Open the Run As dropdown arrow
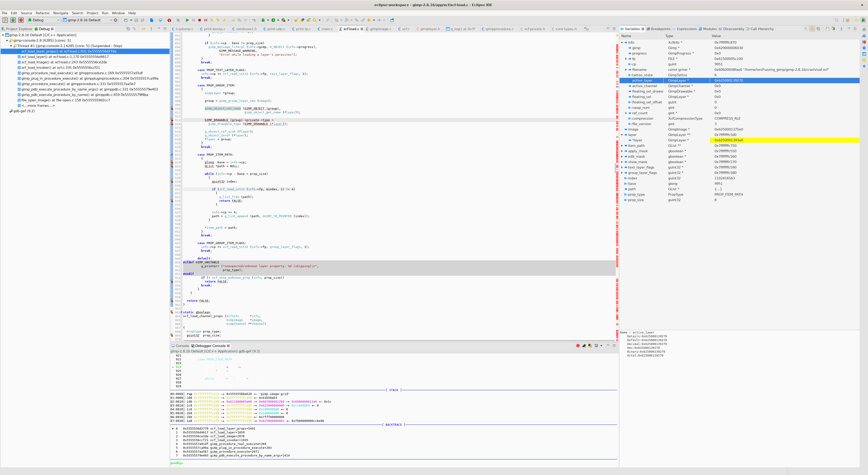 click(278, 20)
